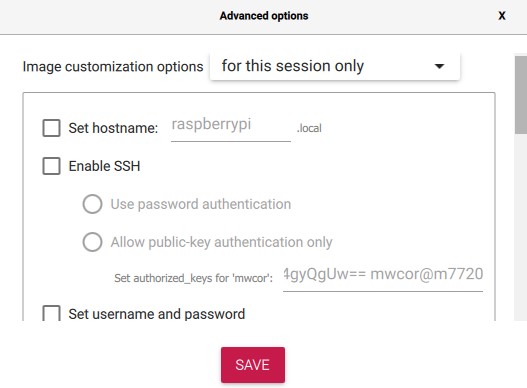Click the "Set username and password" label text
527x388 pixels.
157,314
